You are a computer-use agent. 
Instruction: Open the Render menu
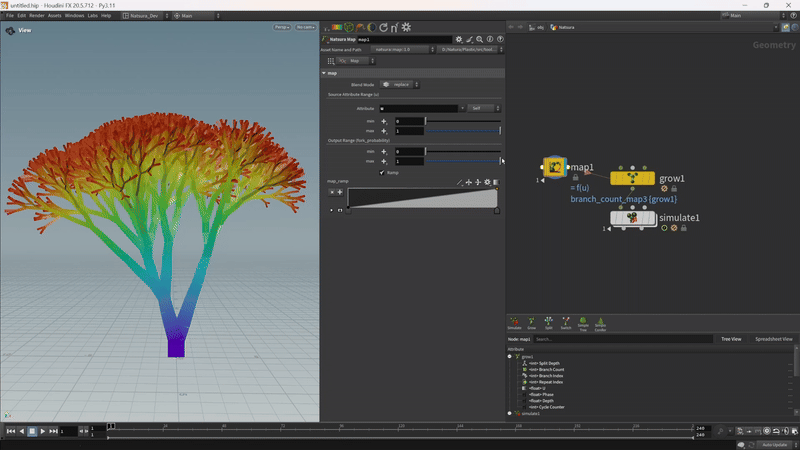pyautogui.click(x=37, y=16)
